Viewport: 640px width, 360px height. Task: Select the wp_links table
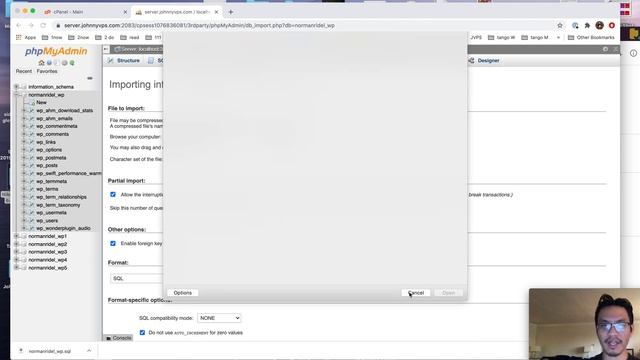(x=46, y=142)
